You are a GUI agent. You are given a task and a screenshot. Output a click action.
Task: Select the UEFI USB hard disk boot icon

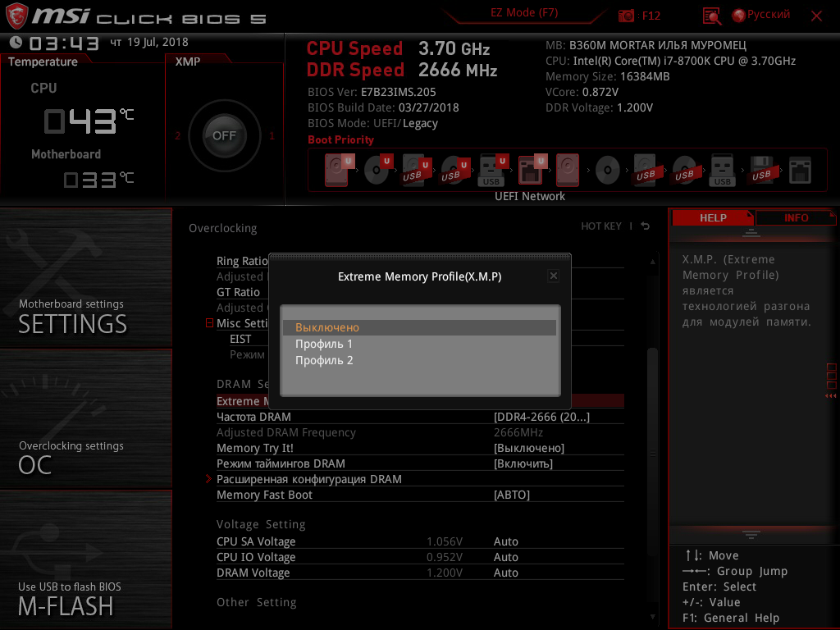coord(416,170)
